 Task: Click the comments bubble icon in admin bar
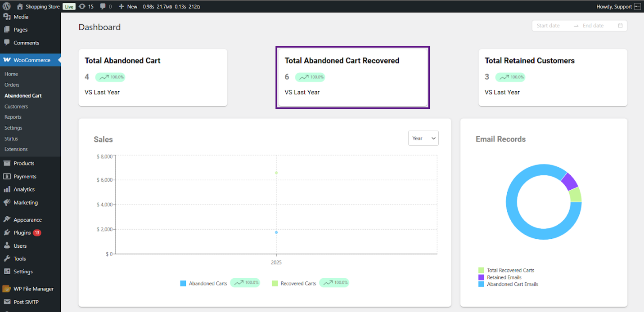103,6
